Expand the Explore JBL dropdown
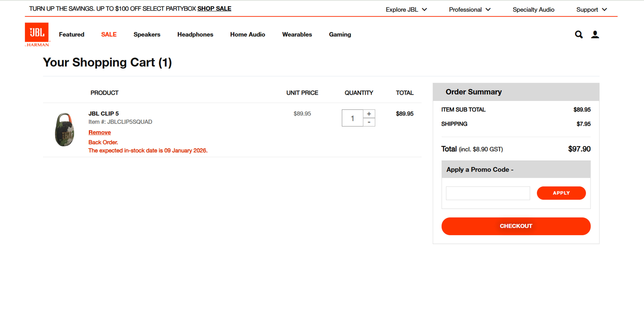The height and width of the screenshot is (309, 644). coord(406,10)
